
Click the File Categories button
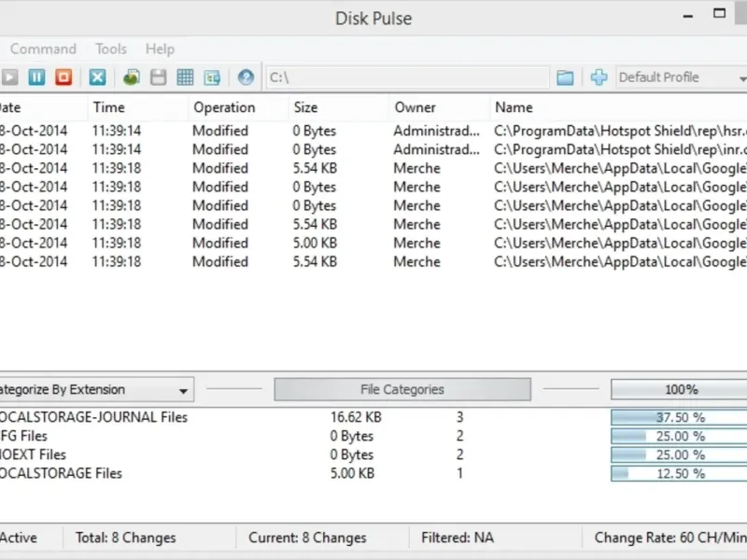[x=402, y=390]
